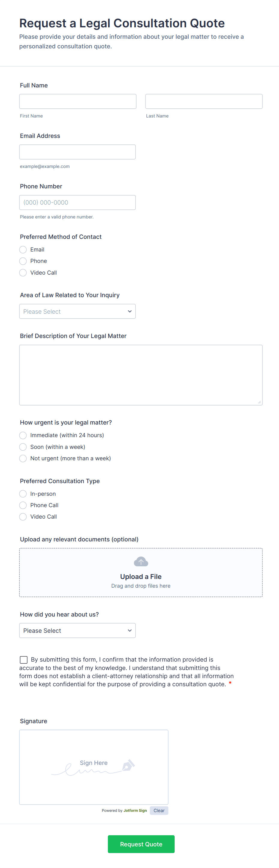This screenshot has height=868, width=279.
Task: Choose Immediate (within 24 hours) urgency
Action: [x=23, y=435]
